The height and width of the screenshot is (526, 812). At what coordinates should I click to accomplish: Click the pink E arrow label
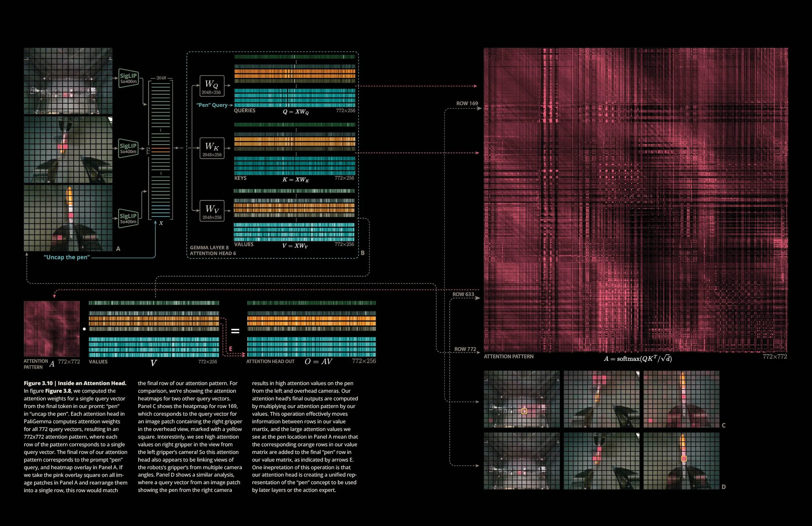(231, 349)
